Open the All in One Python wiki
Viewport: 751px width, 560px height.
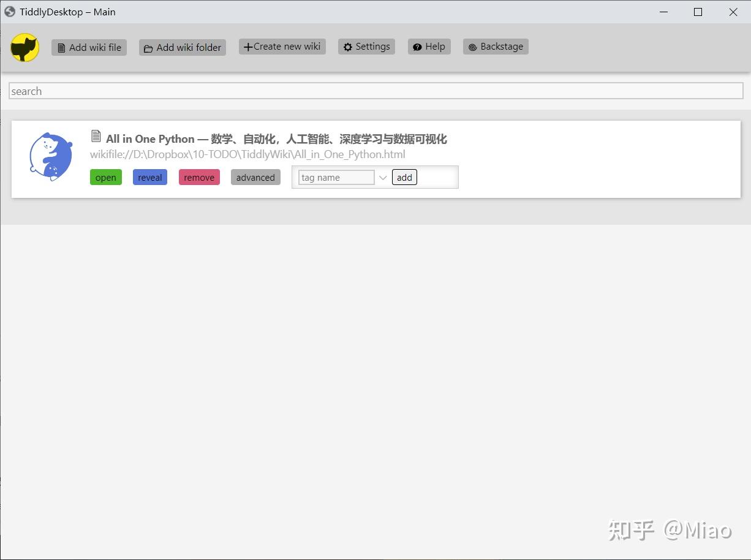pyautogui.click(x=105, y=177)
